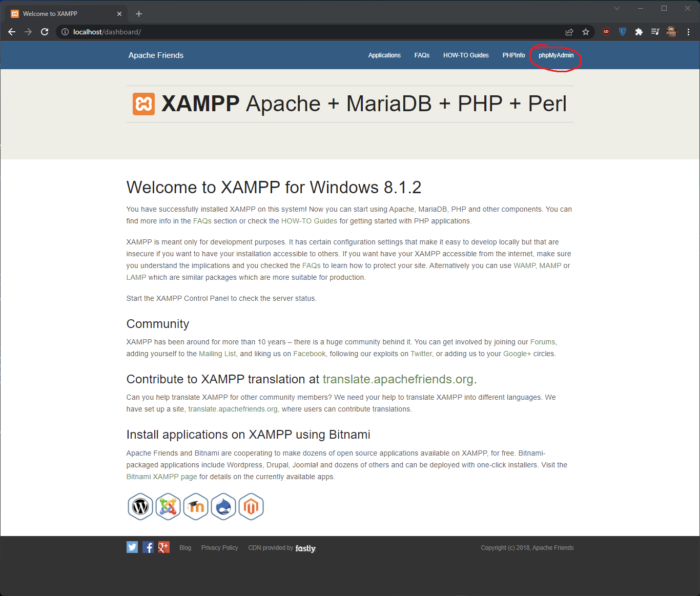The height and width of the screenshot is (596, 700).
Task: Follow the LAMP link
Action: click(136, 277)
